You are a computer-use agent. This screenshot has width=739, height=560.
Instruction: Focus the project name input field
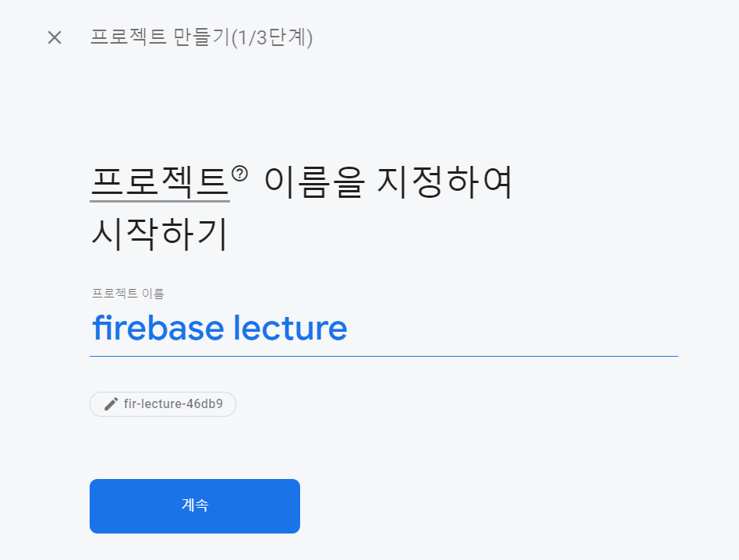point(384,329)
